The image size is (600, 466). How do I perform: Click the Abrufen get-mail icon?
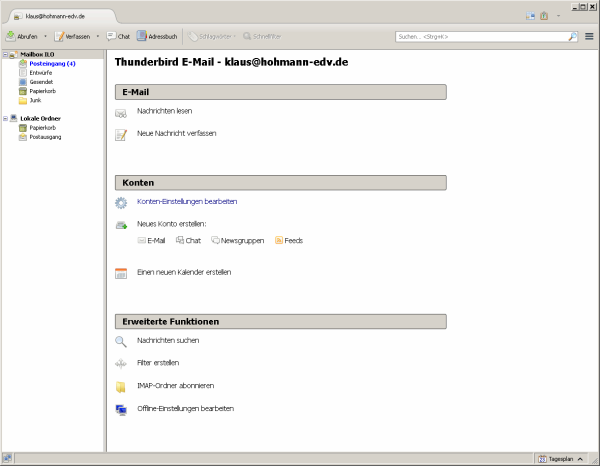[x=10, y=36]
